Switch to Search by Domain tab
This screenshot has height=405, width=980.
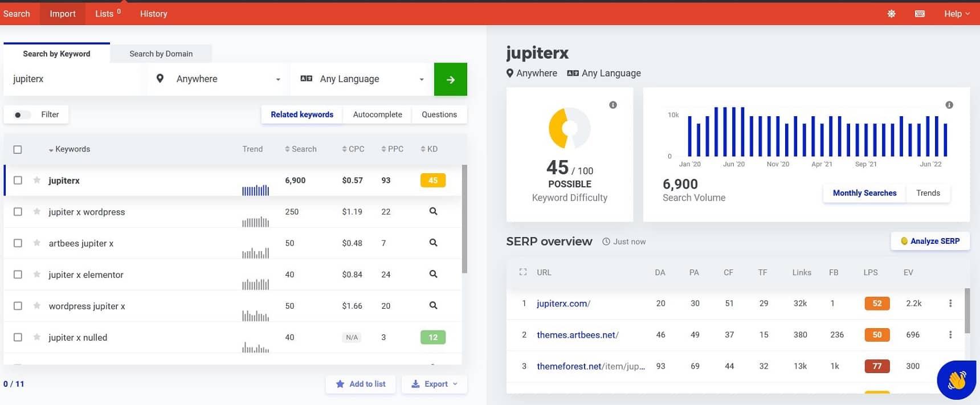coord(161,54)
